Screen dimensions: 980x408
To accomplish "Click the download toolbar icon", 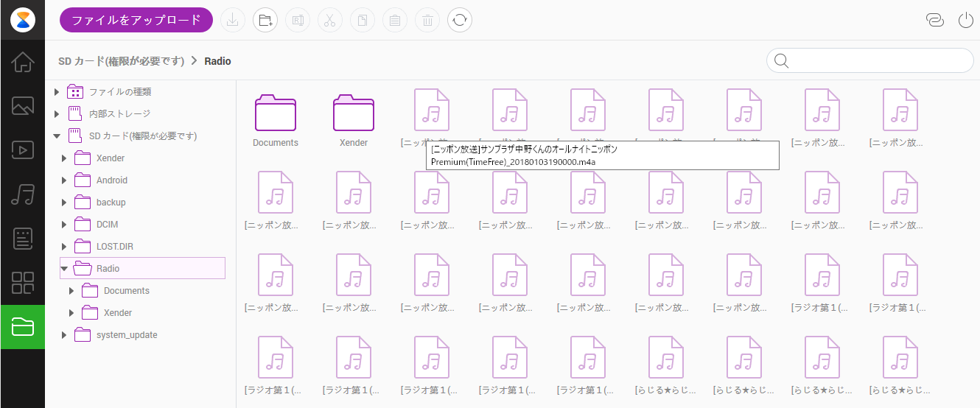I will tap(232, 20).
